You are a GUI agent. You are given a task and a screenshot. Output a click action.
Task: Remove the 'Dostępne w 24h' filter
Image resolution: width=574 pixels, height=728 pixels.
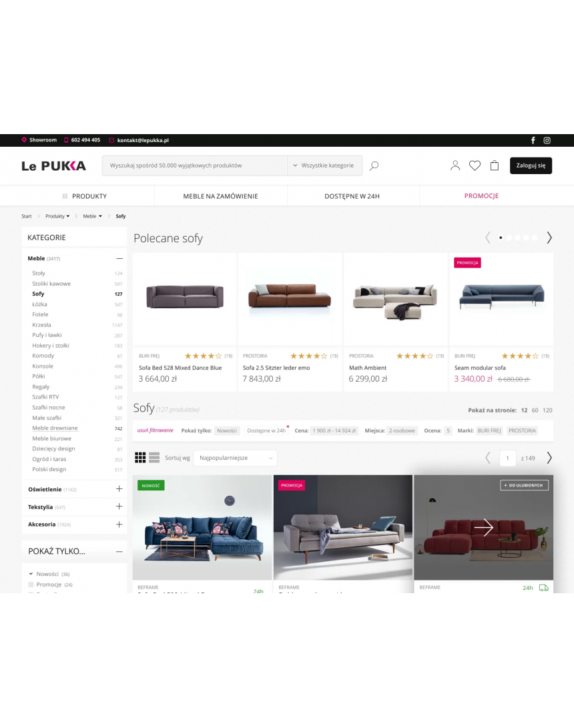point(288,426)
